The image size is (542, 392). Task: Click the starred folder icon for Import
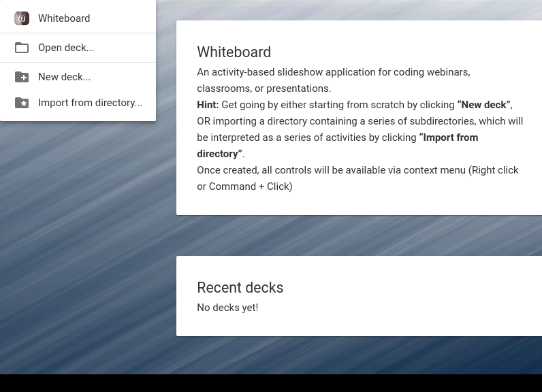tap(21, 103)
